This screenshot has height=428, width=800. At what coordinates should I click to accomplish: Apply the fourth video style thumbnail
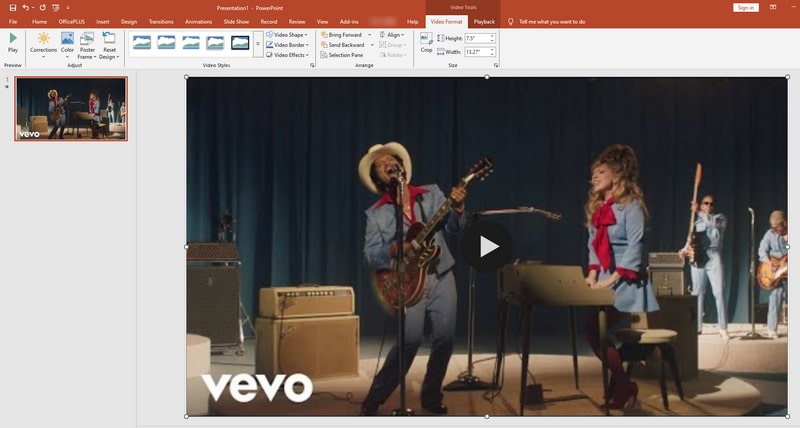pos(215,43)
